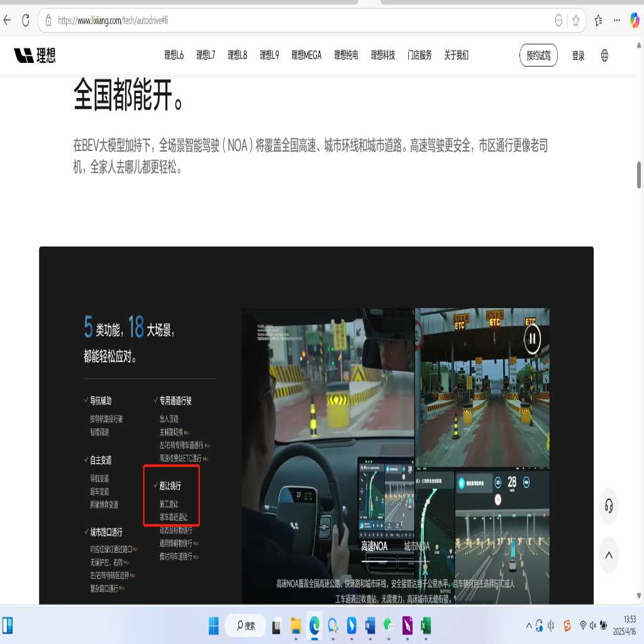
Task: Select the 导航辅助 feature heading
Action: click(101, 401)
